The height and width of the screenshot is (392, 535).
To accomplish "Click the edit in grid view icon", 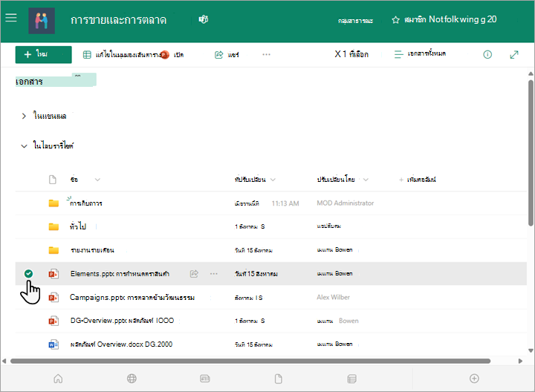I will click(87, 54).
